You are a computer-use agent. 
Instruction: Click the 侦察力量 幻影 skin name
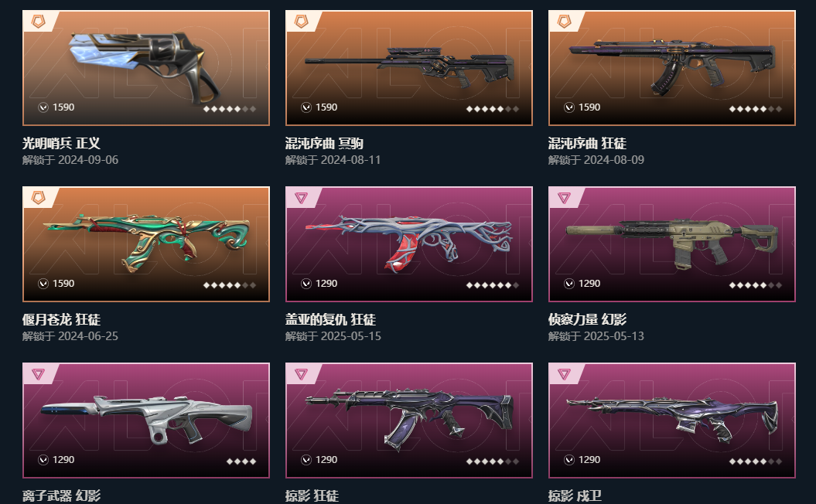pyautogui.click(x=587, y=319)
